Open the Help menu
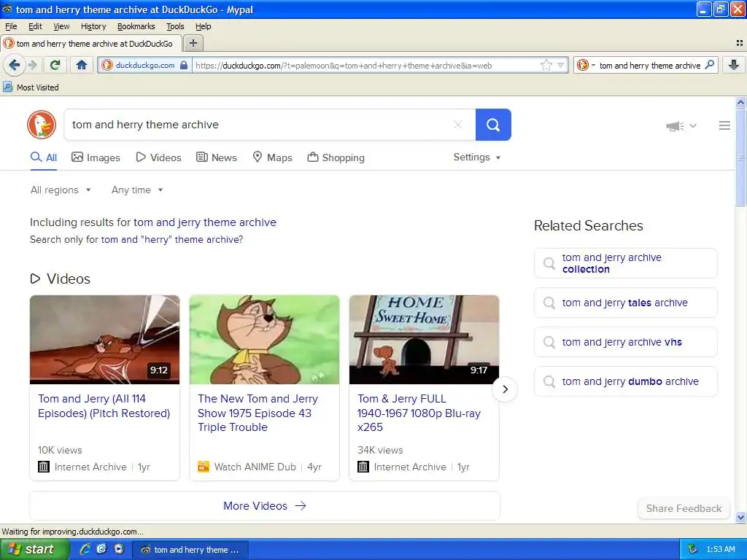 204,26
